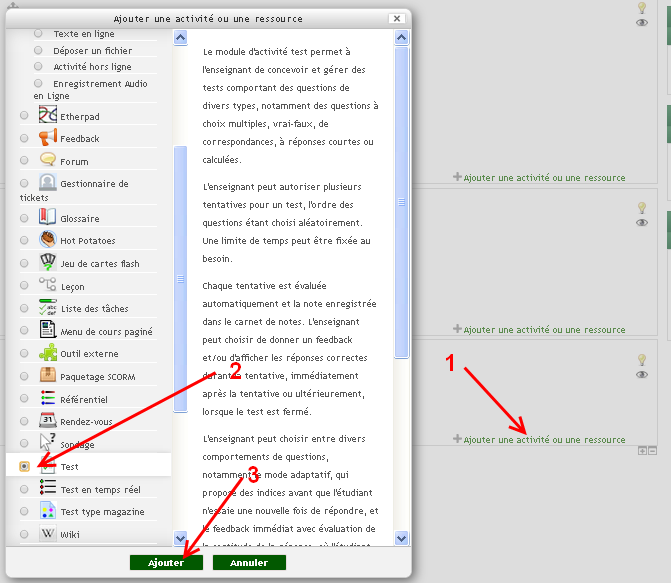671x583 pixels.
Task: Click the Gestionnaire de tickets icon
Action: 48,182
